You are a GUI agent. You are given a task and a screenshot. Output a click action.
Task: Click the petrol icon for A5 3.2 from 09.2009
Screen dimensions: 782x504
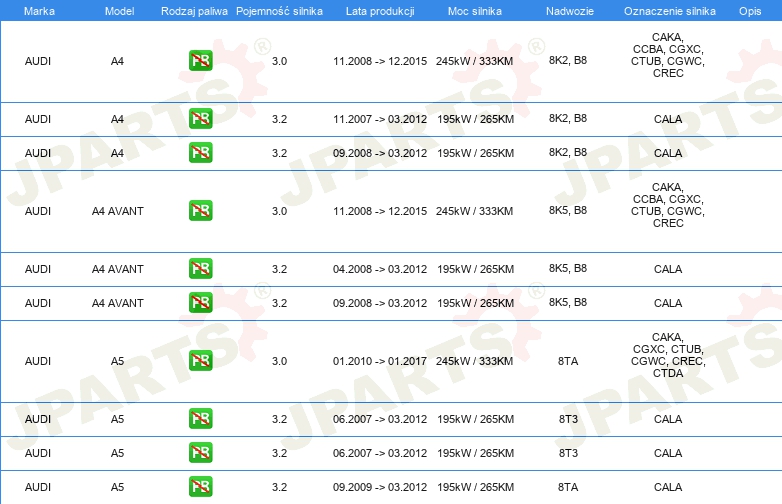[200, 487]
